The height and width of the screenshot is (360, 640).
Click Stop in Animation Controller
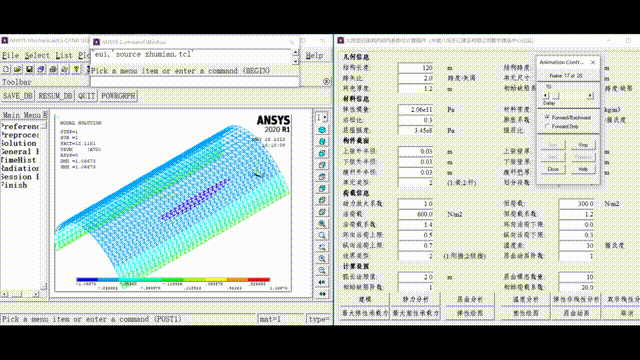tap(583, 145)
